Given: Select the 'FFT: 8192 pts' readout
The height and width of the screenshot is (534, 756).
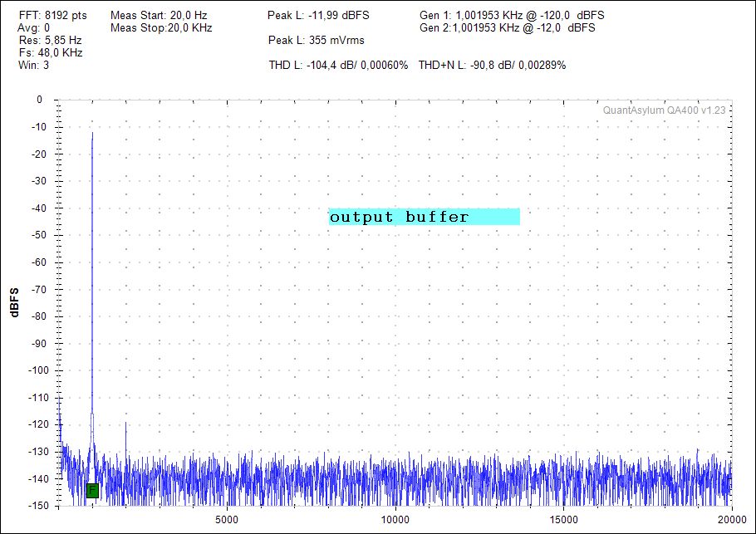Looking at the screenshot, I should 53,16.
